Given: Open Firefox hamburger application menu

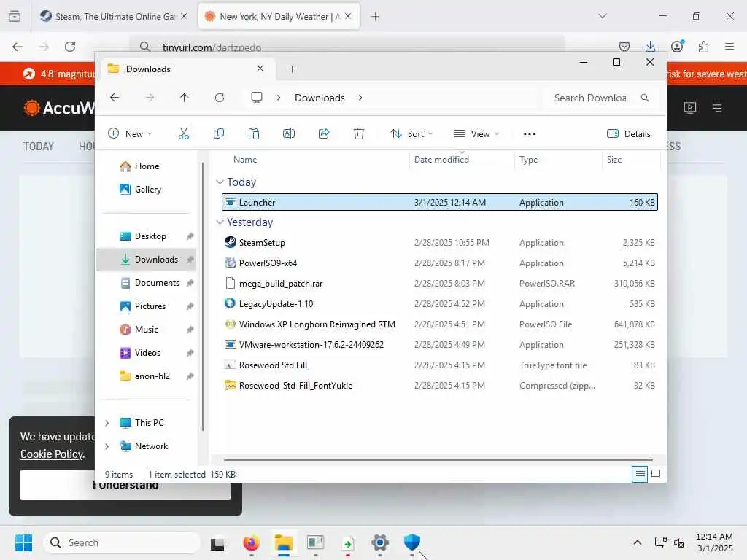Looking at the screenshot, I should click(729, 46).
